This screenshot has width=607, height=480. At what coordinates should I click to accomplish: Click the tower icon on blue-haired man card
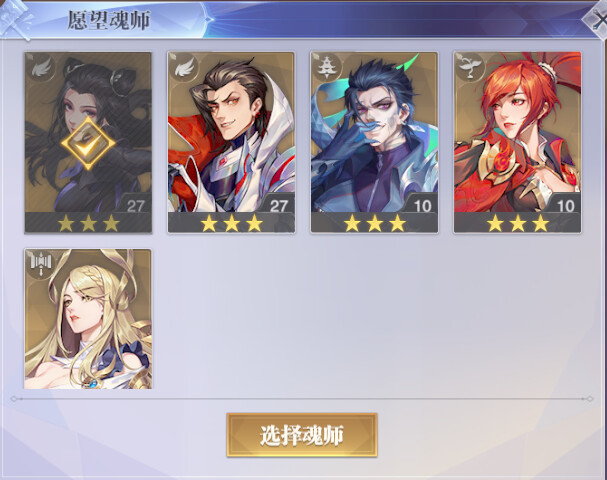(x=328, y=68)
